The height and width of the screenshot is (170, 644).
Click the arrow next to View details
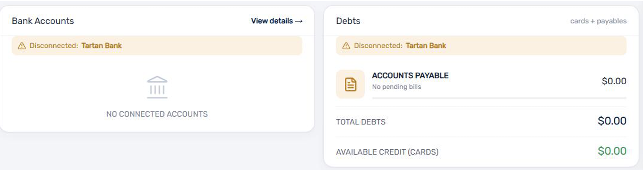coord(299,21)
